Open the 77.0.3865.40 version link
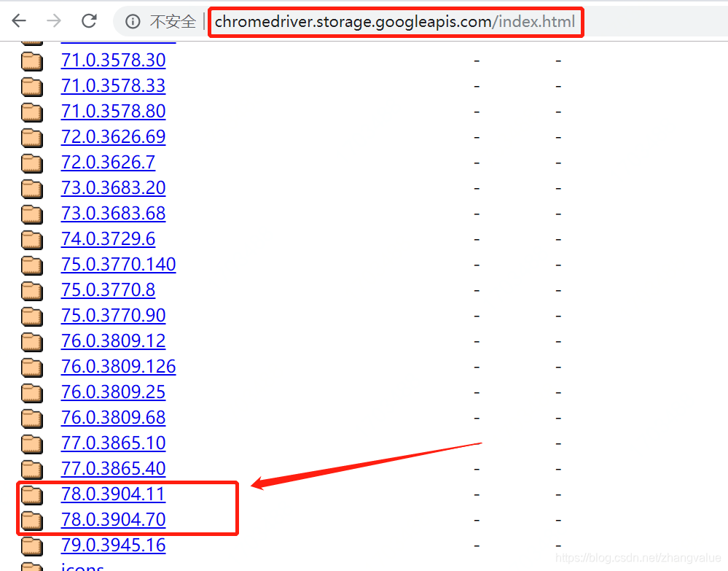The image size is (728, 571). click(x=113, y=468)
